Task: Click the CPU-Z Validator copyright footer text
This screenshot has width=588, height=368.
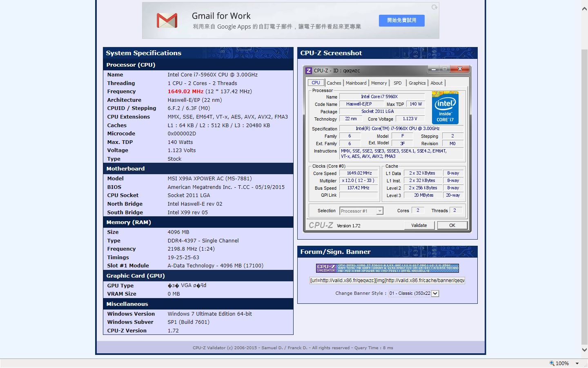Action: point(293,348)
